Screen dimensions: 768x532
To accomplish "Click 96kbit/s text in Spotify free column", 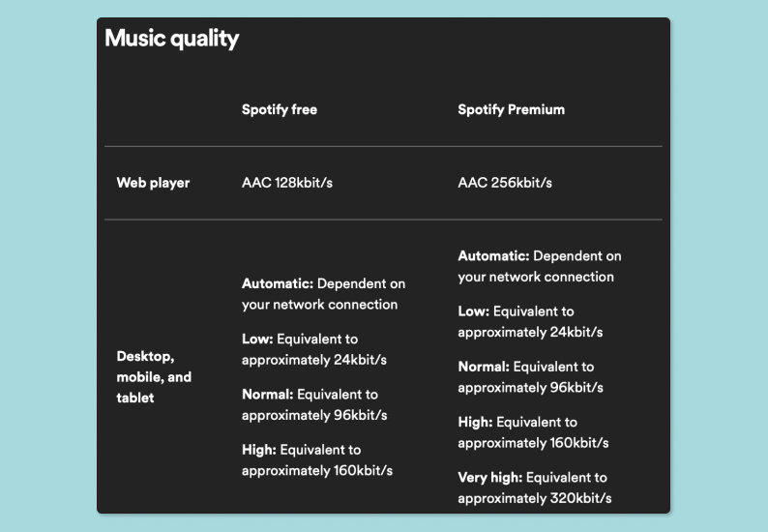I will tap(358, 415).
